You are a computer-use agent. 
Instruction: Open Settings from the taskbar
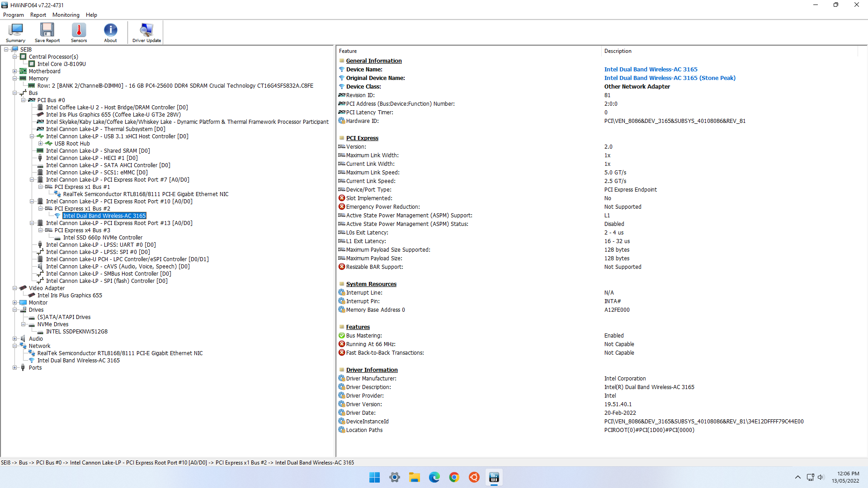point(394,478)
